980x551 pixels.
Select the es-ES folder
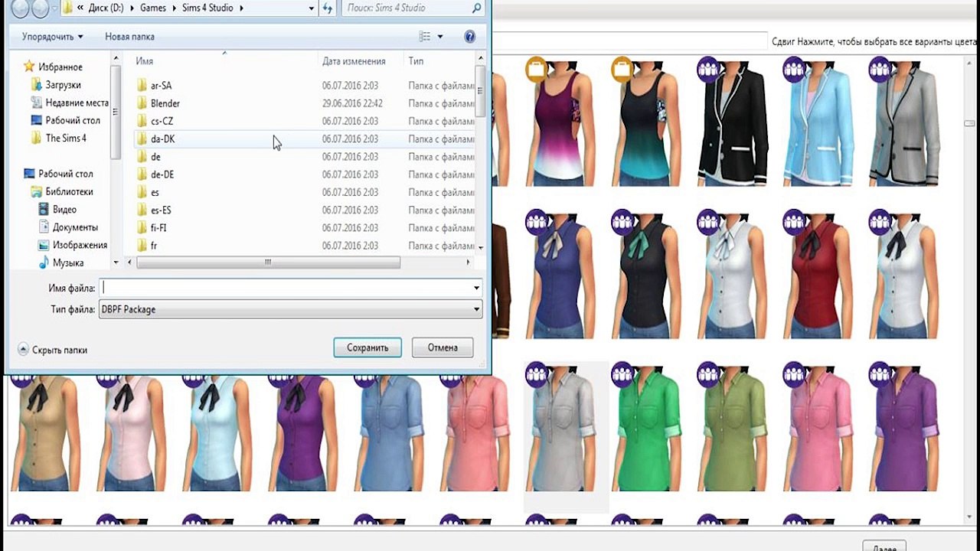161,210
